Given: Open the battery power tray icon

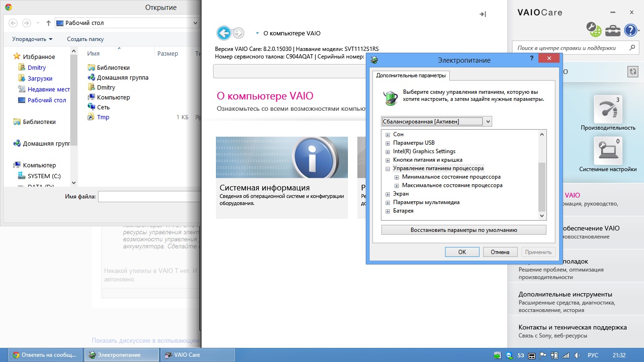Looking at the screenshot, I should pos(554,355).
